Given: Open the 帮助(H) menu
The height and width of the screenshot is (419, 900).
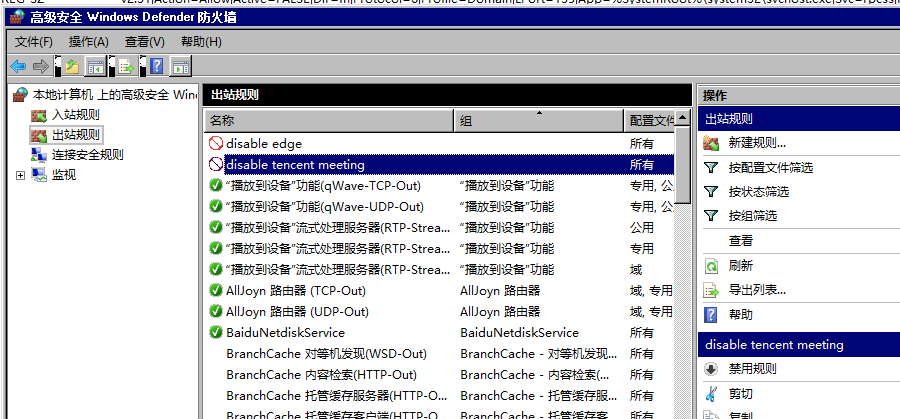Looking at the screenshot, I should (x=201, y=42).
